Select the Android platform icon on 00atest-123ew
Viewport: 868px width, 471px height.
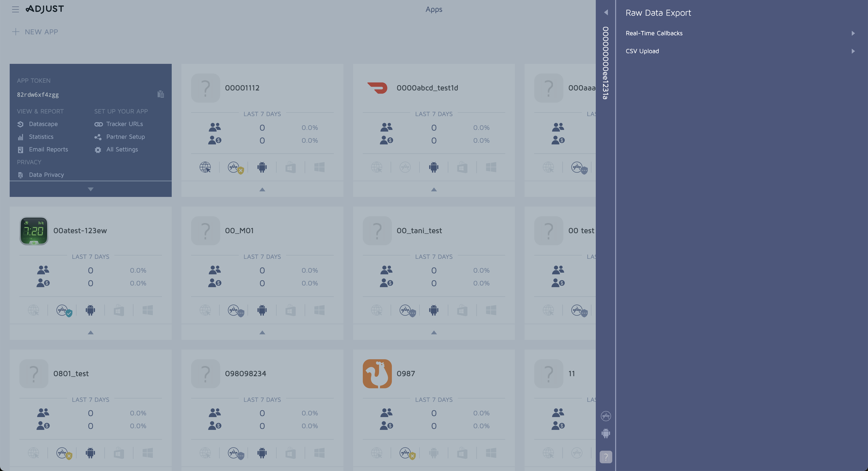coord(90,310)
